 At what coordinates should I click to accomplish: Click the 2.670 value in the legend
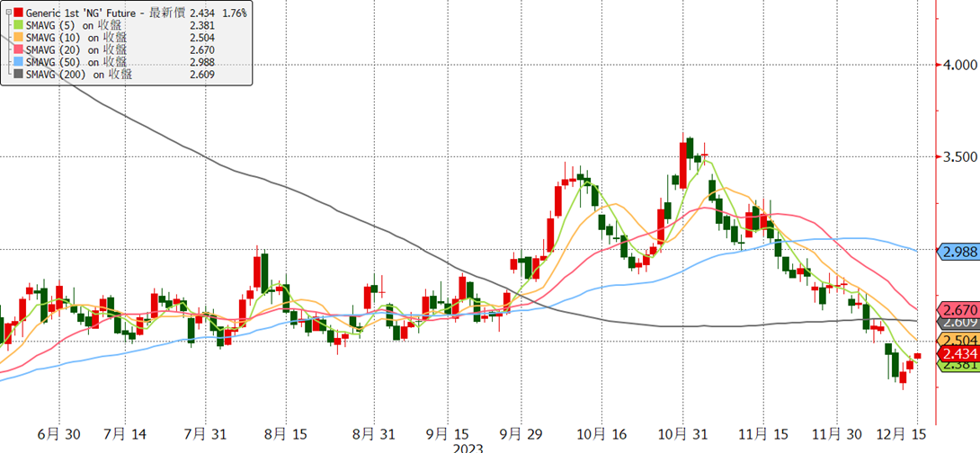pos(202,50)
